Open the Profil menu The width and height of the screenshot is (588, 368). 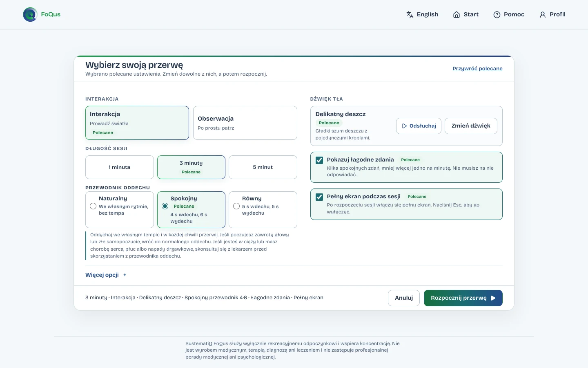click(x=552, y=15)
